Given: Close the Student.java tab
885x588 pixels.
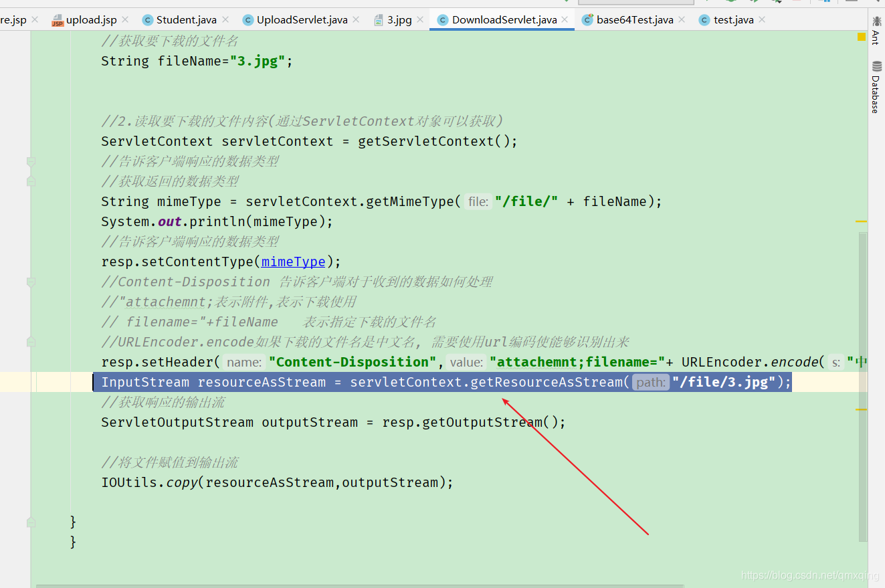Looking at the screenshot, I should [225, 20].
